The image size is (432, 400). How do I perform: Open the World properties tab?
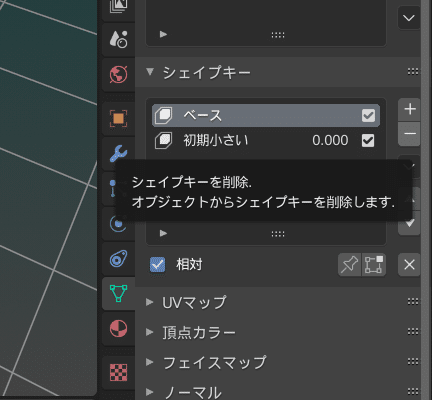coord(118,74)
